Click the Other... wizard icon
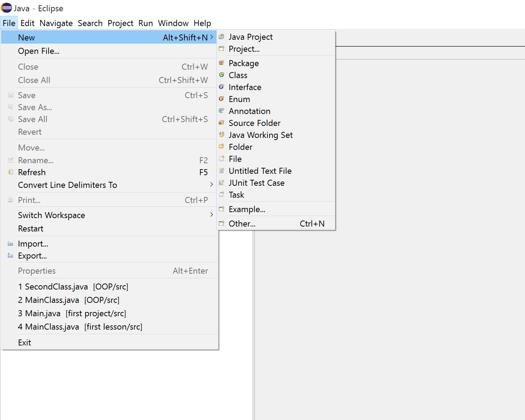The height and width of the screenshot is (420, 525). click(x=221, y=223)
